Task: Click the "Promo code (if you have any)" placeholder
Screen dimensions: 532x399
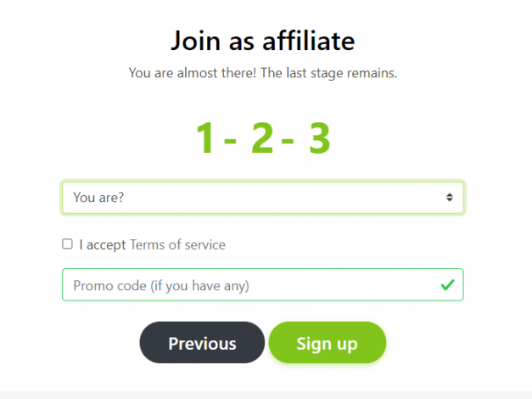Action: click(x=161, y=286)
